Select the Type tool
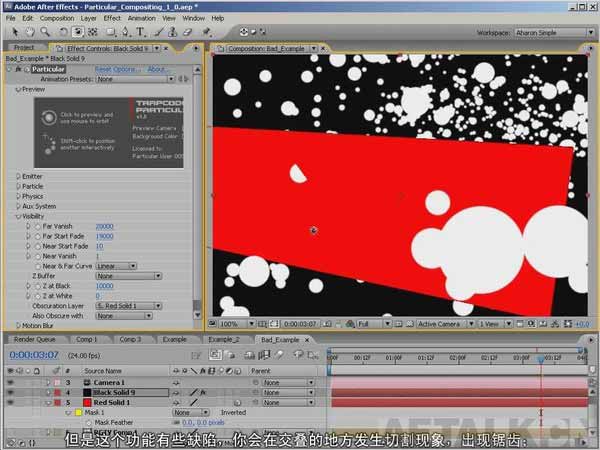This screenshot has width=600, height=450. (x=140, y=32)
